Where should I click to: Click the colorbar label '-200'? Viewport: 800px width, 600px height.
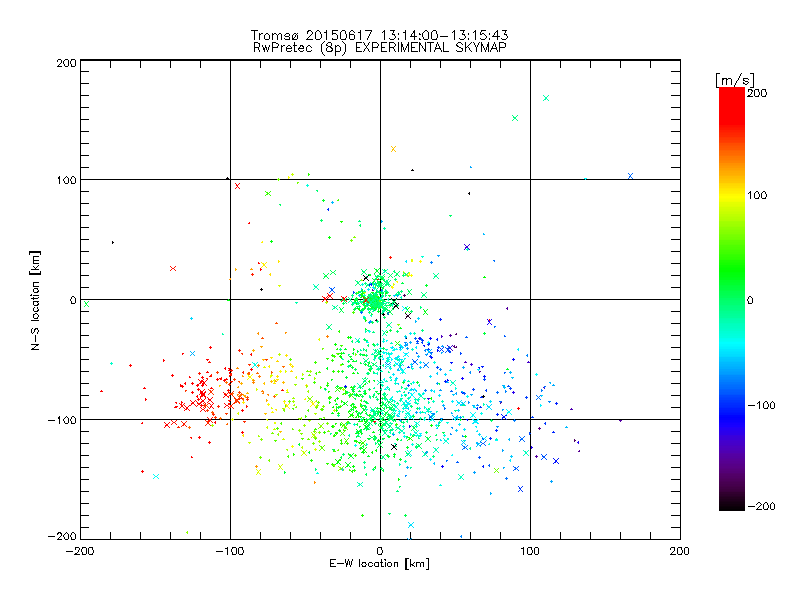click(x=761, y=506)
